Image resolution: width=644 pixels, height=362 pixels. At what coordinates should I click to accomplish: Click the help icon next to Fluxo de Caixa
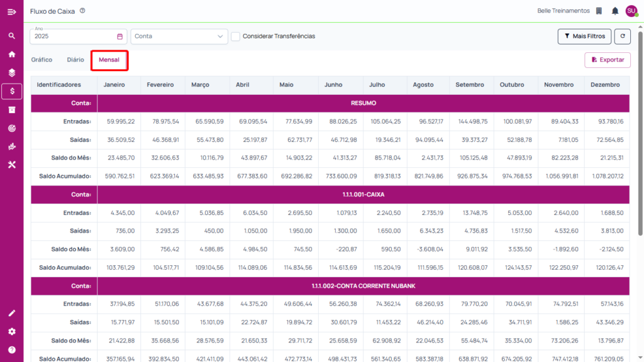82,11
